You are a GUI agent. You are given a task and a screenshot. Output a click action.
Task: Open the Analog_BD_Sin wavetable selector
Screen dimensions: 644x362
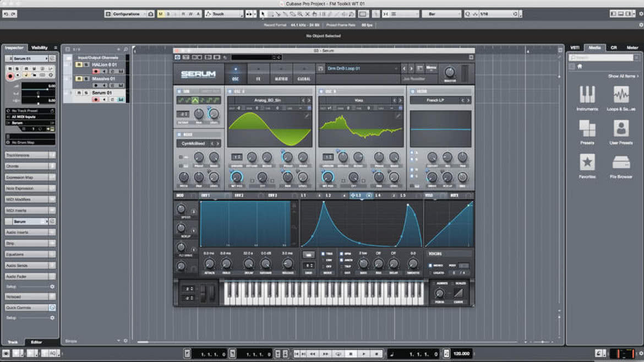point(266,100)
